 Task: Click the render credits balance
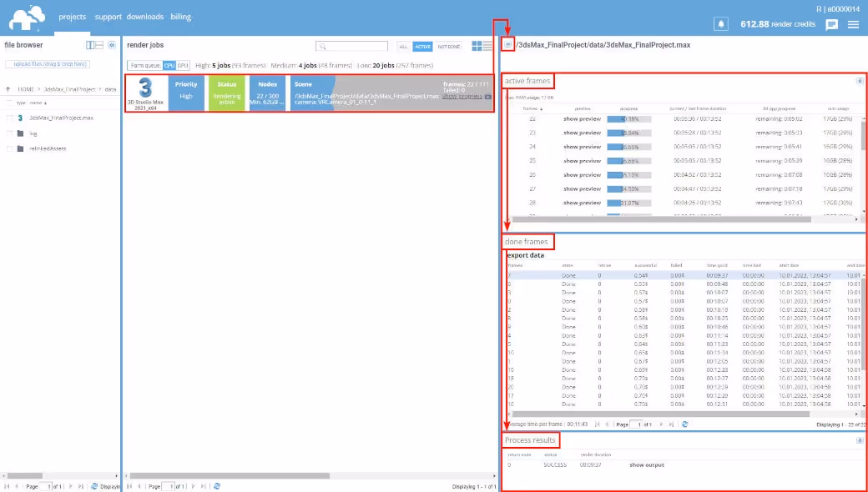click(x=778, y=24)
